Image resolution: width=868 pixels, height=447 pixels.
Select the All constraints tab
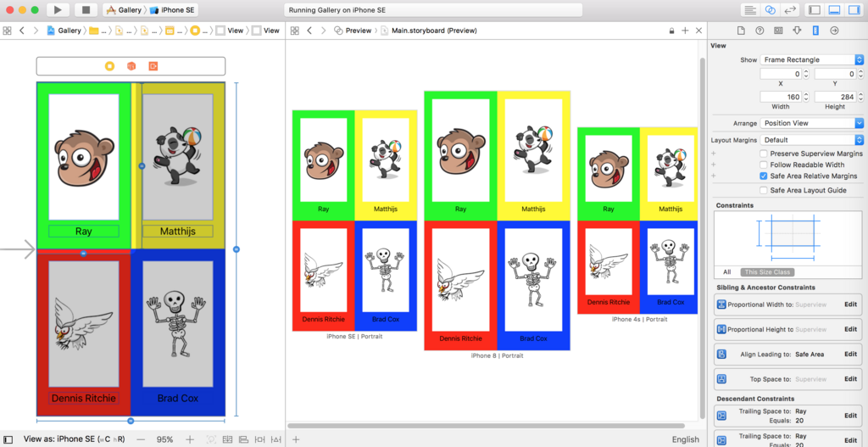[x=726, y=272]
